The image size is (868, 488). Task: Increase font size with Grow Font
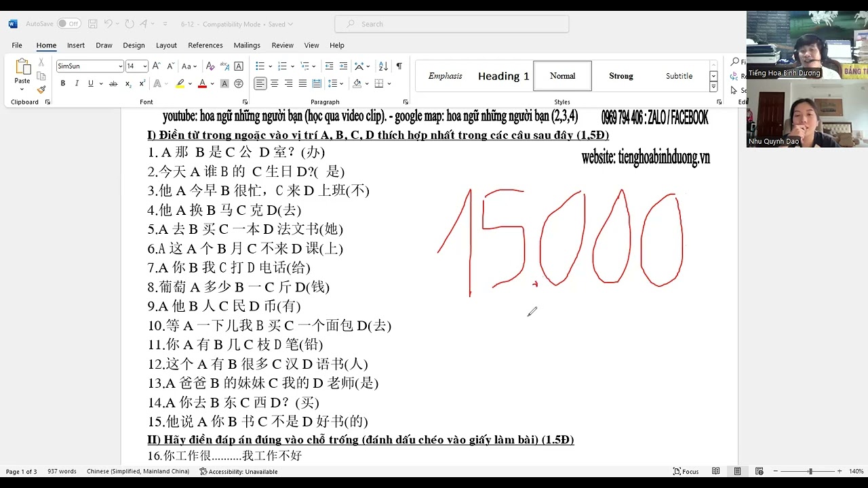156,66
